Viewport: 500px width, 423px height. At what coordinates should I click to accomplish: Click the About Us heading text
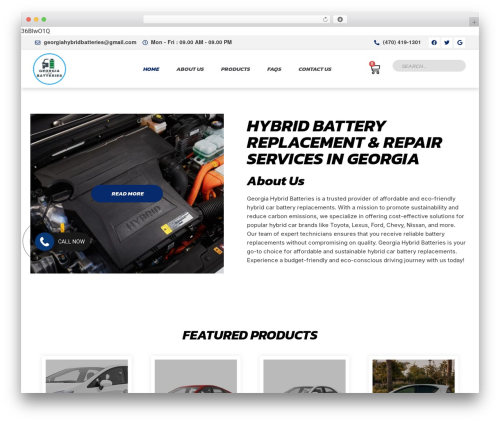pos(276,181)
